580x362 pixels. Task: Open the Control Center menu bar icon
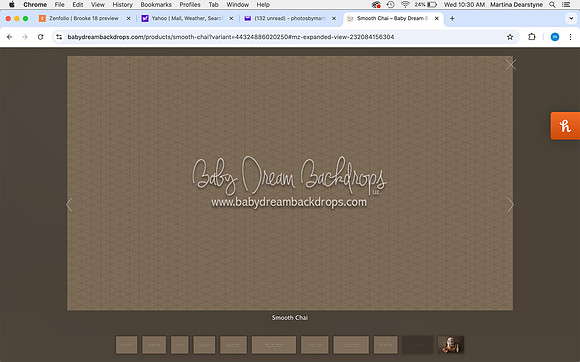pyautogui.click(x=566, y=4)
